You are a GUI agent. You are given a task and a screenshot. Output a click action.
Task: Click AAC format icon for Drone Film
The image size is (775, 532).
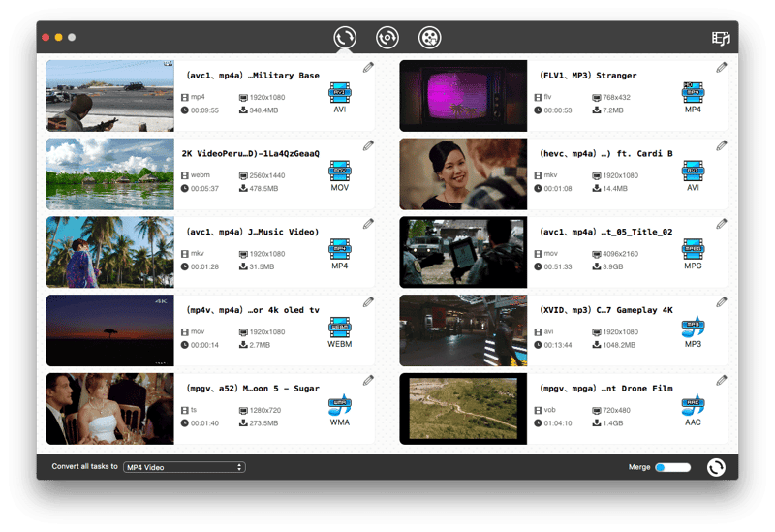pos(693,407)
